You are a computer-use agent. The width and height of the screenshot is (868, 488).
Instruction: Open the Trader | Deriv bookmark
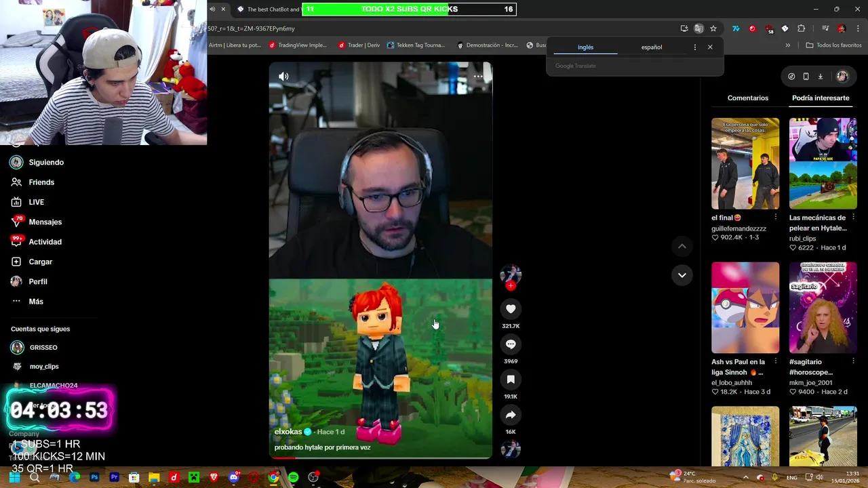[x=359, y=45]
